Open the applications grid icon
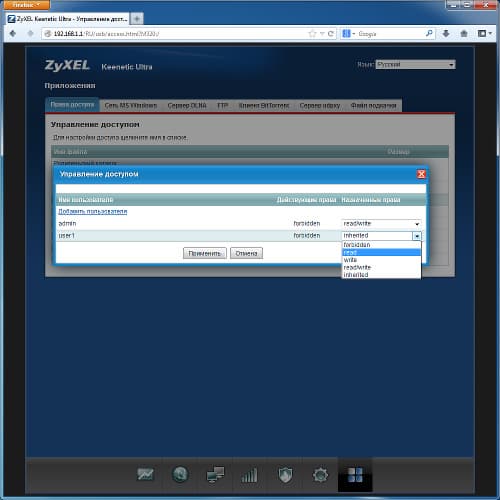 pyautogui.click(x=355, y=475)
